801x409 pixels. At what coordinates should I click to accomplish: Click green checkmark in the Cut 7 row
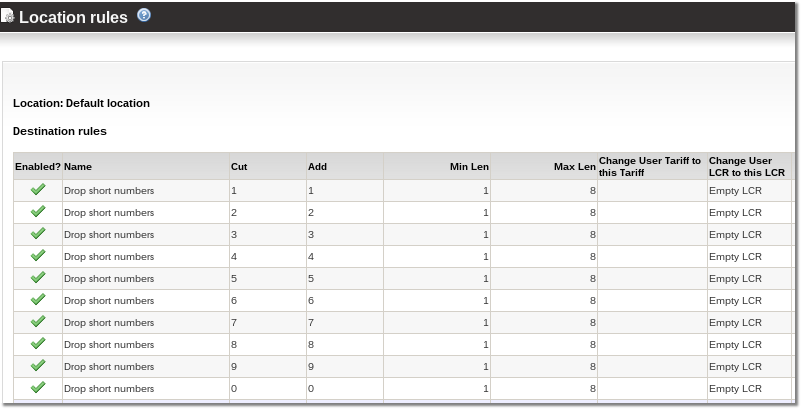coord(38,321)
